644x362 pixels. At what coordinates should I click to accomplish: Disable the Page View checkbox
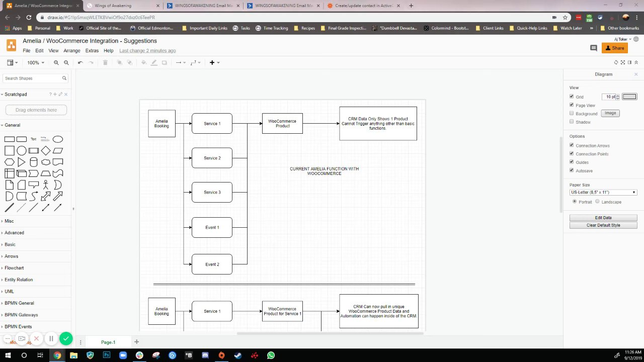point(572,105)
